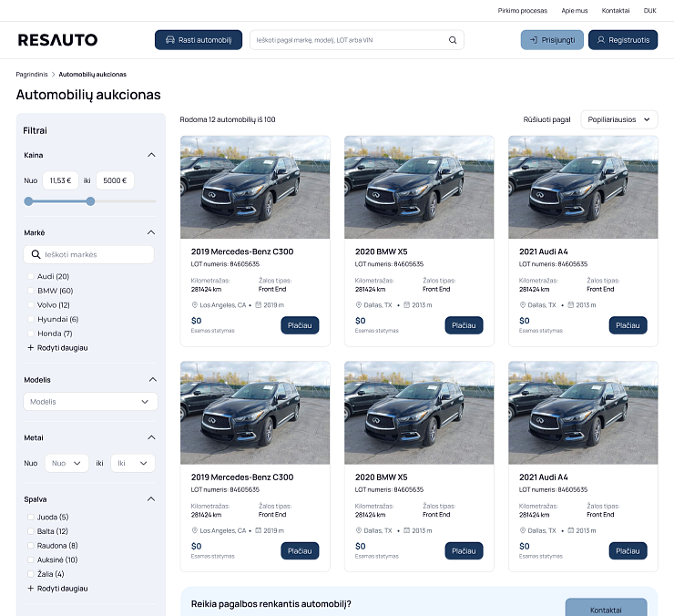
Task: Open Apie mus in top menu
Action: 575,11
